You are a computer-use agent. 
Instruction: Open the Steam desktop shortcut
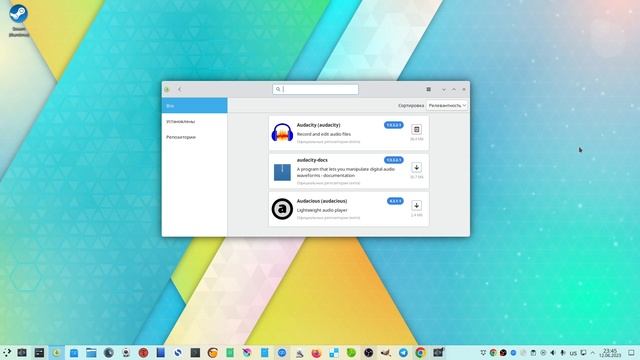[19, 20]
